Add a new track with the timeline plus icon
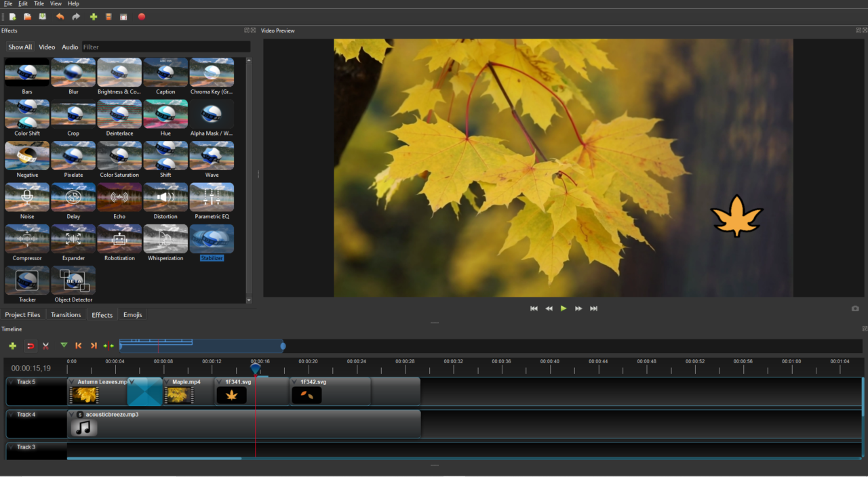The width and height of the screenshot is (868, 477). pos(13,346)
